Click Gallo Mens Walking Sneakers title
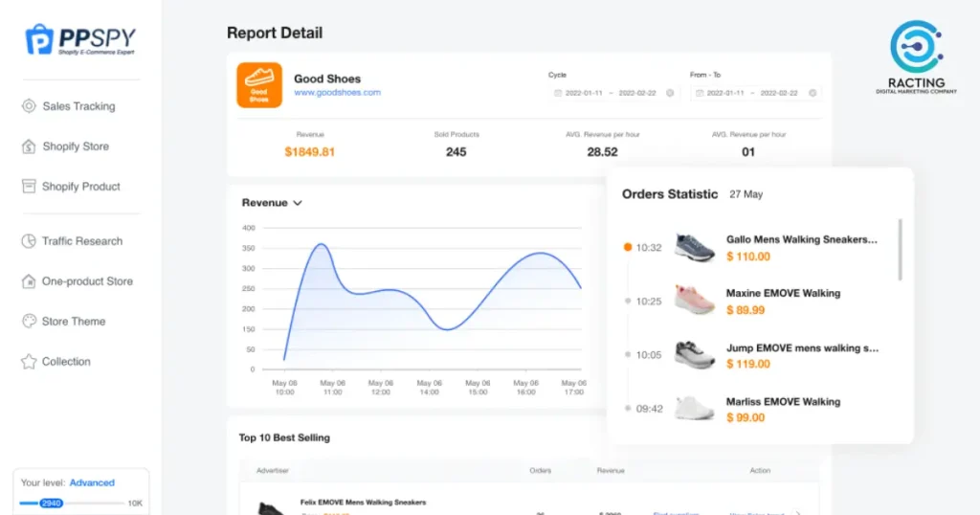 coord(801,239)
